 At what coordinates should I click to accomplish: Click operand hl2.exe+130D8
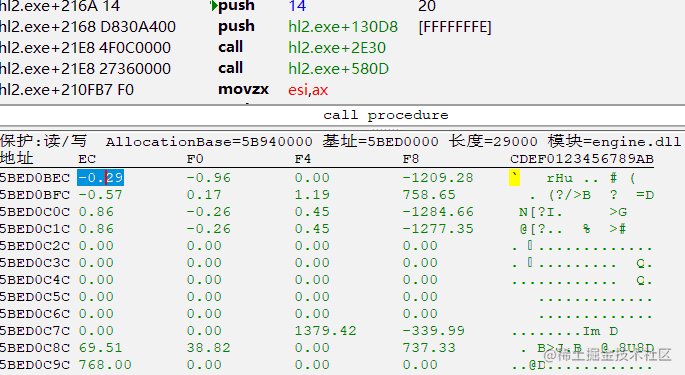tap(343, 27)
